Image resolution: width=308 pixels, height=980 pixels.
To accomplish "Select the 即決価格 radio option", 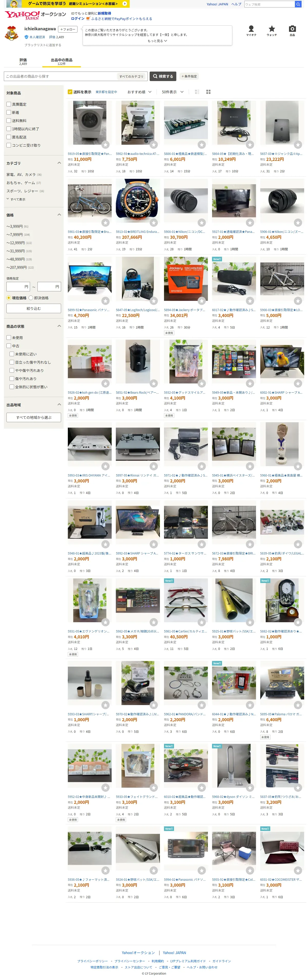I will (31, 298).
